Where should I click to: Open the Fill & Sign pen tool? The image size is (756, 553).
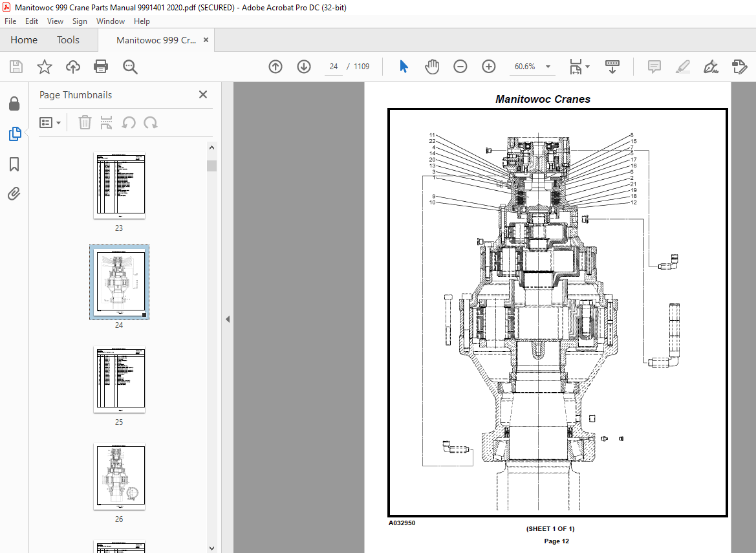pos(711,67)
